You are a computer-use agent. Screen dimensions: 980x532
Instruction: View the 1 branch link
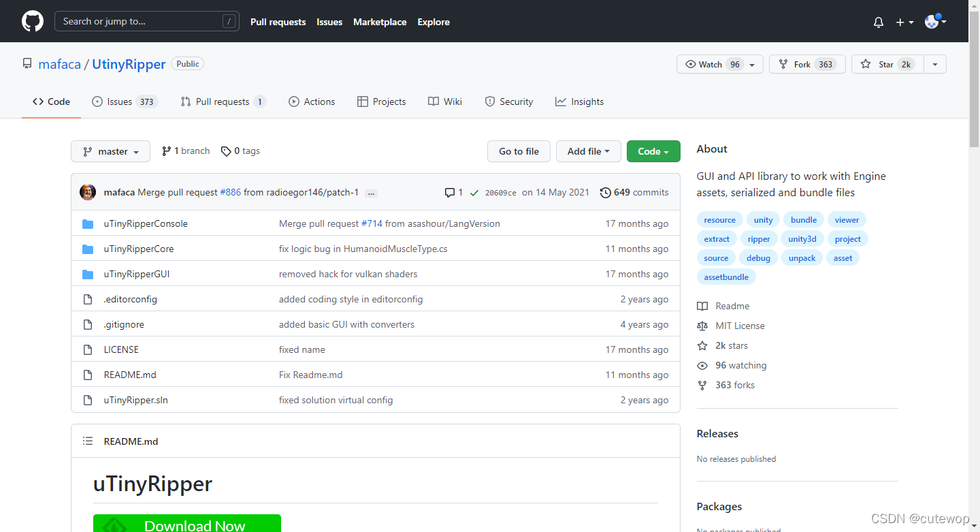coord(186,151)
